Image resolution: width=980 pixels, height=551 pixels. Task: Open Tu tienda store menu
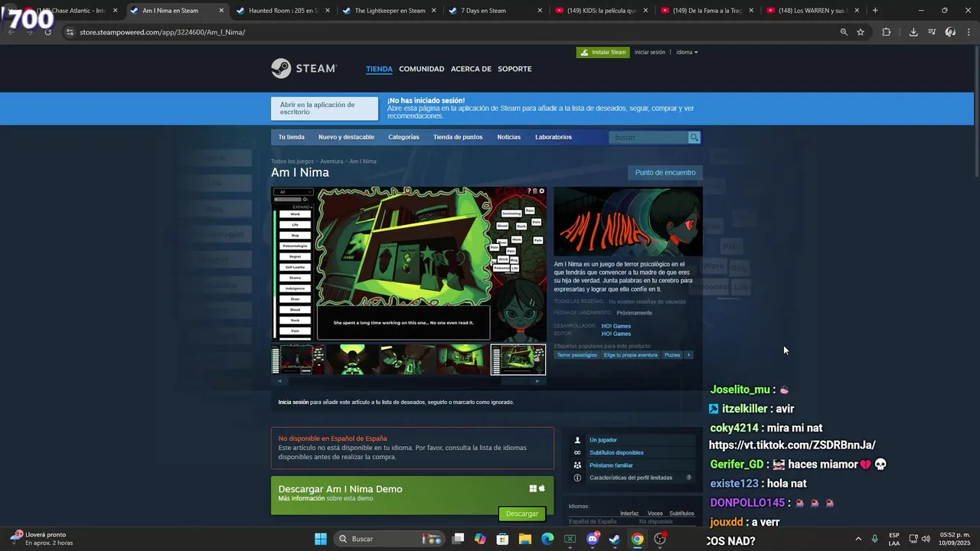tap(291, 137)
